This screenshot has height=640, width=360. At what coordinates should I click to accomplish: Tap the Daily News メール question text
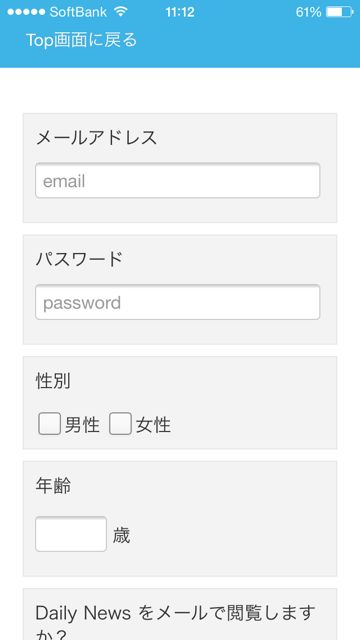(x=176, y=622)
